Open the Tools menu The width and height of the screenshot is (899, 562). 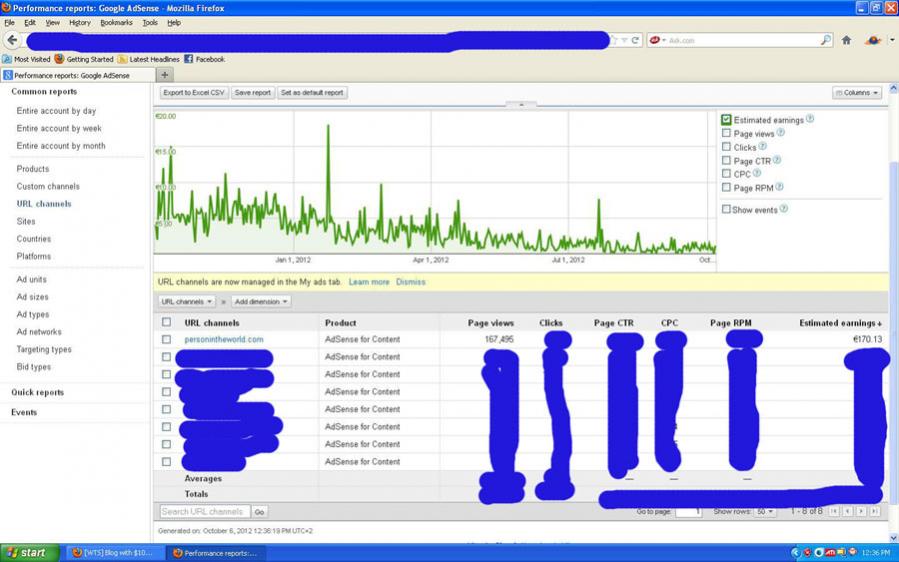[x=150, y=23]
